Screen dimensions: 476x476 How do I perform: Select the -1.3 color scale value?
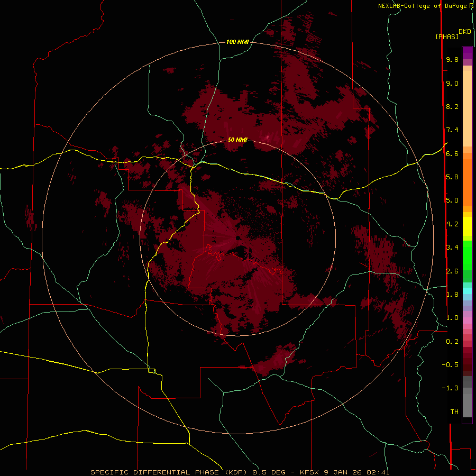(x=450, y=388)
